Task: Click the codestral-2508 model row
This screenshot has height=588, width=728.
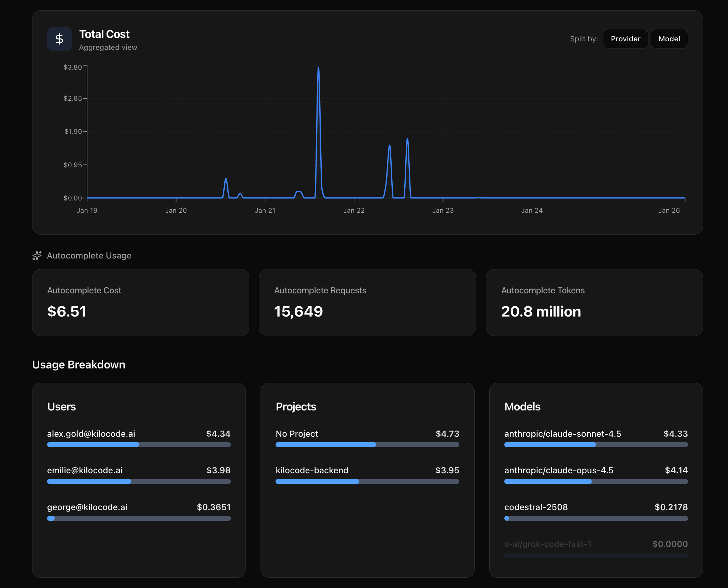Action: click(536, 507)
